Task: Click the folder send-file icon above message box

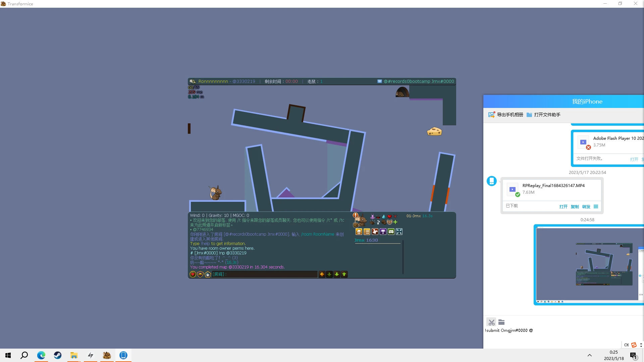Action: tap(501, 322)
